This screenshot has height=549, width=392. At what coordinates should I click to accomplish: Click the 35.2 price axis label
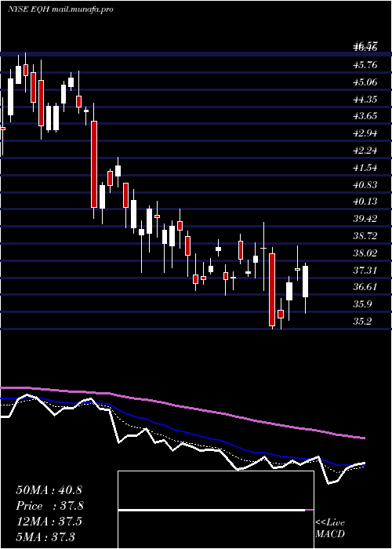coord(362,322)
